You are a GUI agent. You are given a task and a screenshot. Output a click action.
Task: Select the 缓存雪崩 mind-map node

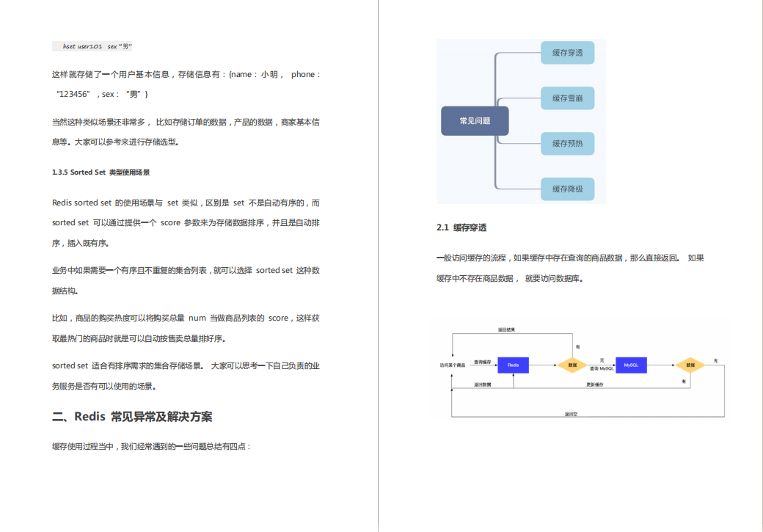567,98
